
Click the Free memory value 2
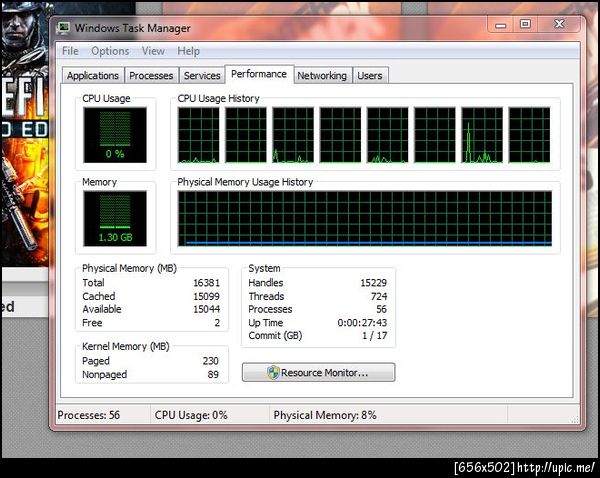(x=217, y=323)
